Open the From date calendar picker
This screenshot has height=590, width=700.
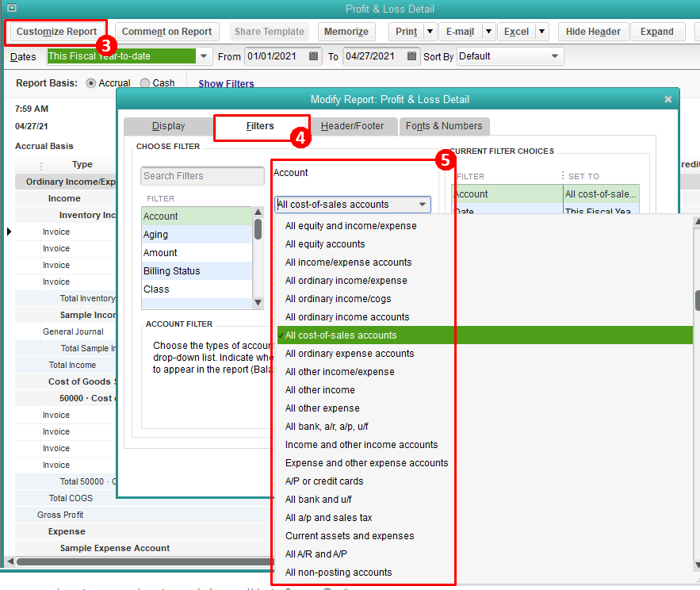click(x=314, y=56)
